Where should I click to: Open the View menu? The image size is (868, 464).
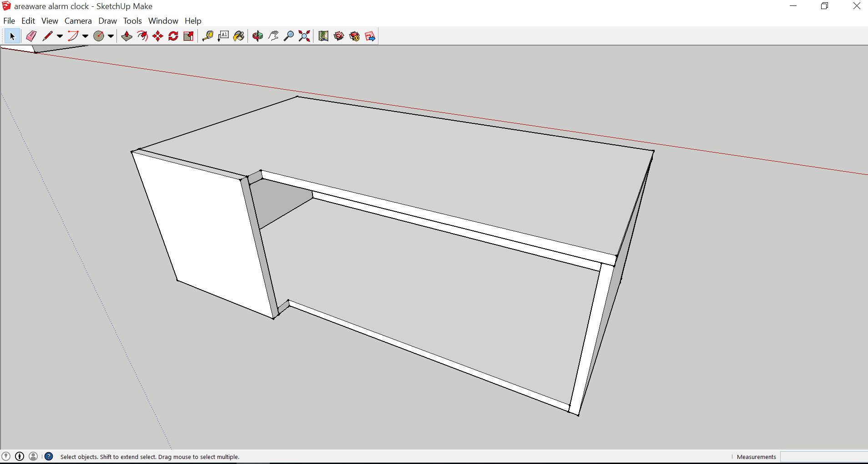click(x=50, y=21)
